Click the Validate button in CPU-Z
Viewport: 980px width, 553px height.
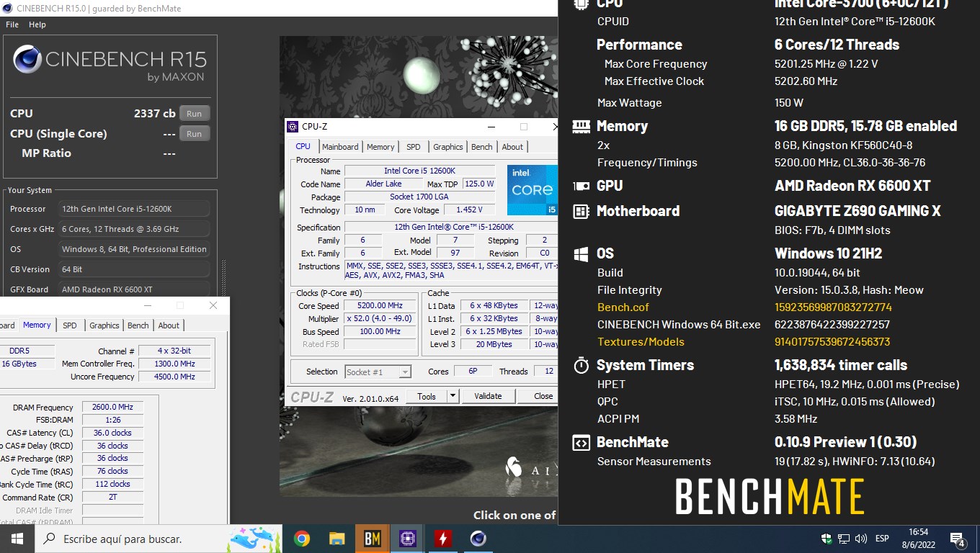coord(488,396)
